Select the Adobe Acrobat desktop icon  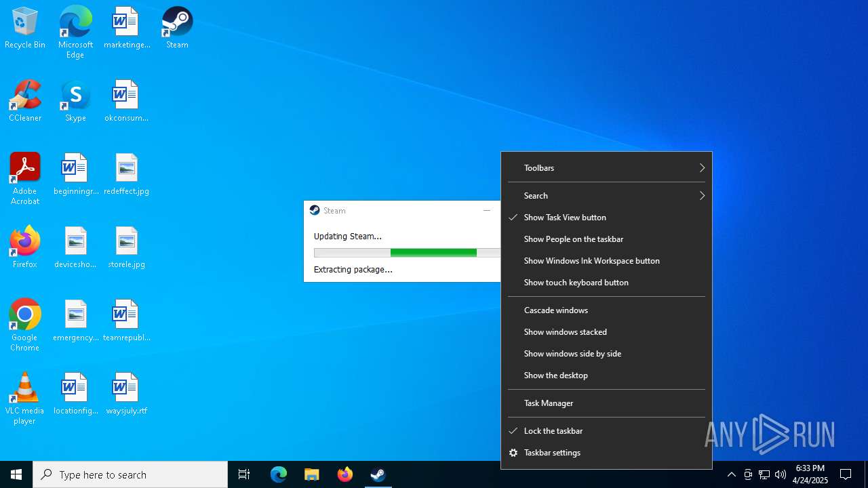pyautogui.click(x=25, y=179)
